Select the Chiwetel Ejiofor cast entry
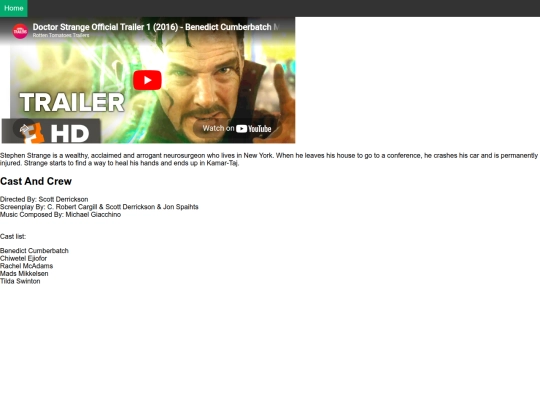Viewport: 540px width, 405px height. point(23,258)
